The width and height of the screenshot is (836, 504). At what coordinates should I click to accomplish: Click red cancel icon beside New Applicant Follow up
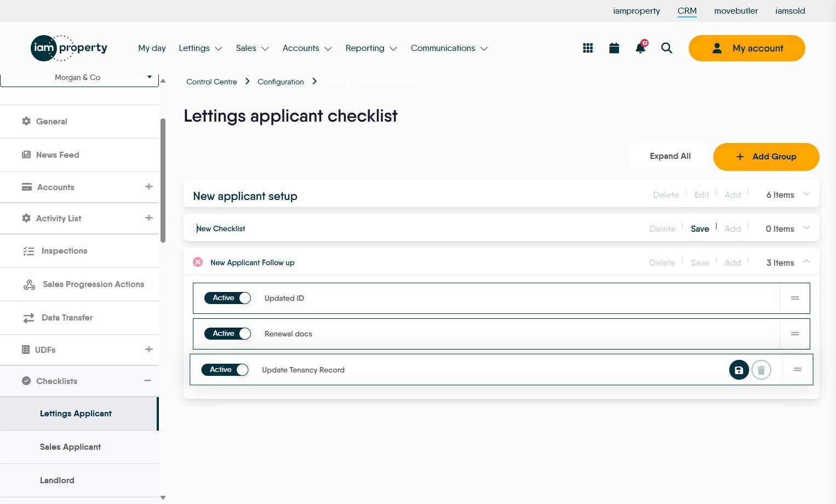tap(198, 262)
